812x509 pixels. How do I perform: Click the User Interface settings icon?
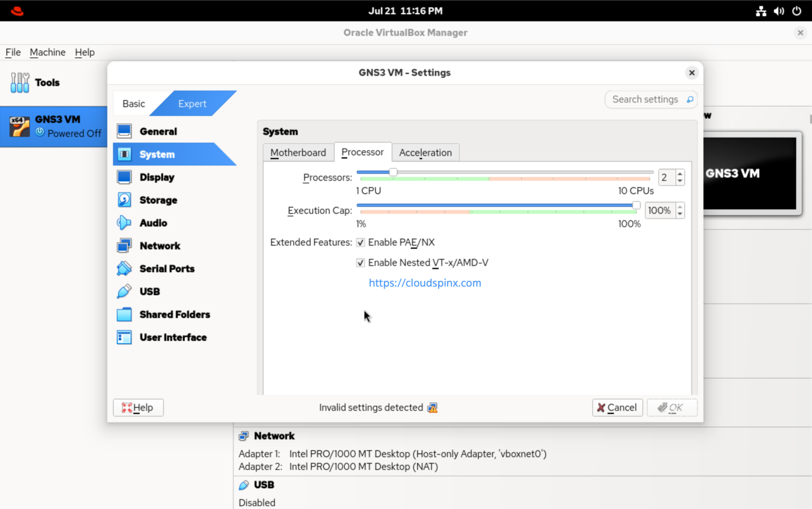[124, 337]
